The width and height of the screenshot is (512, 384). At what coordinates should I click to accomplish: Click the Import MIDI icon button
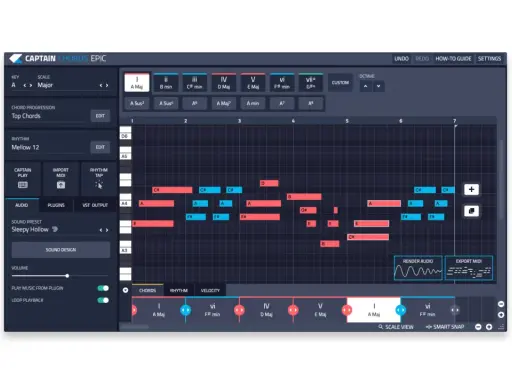[61, 179]
